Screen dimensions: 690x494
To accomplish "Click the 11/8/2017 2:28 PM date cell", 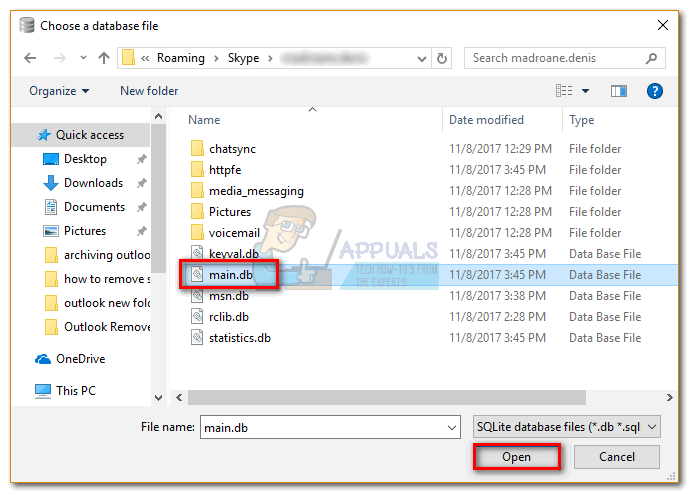I will (497, 317).
